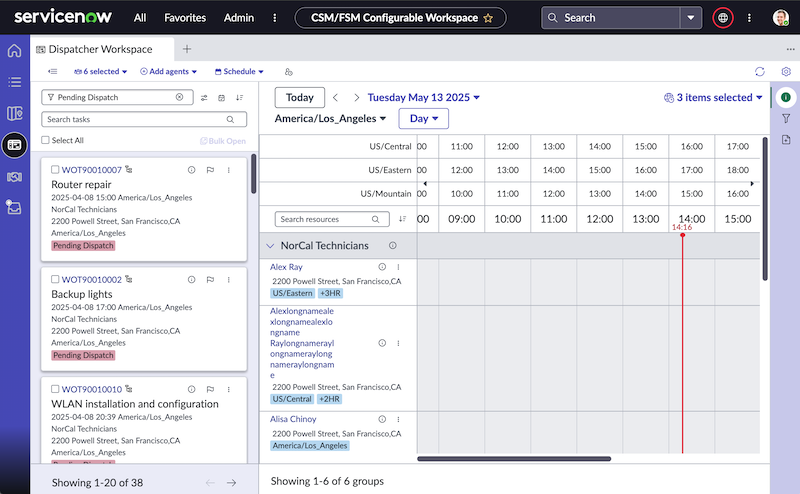
Task: Collapse the NorCal Technicians group
Action: click(x=270, y=246)
